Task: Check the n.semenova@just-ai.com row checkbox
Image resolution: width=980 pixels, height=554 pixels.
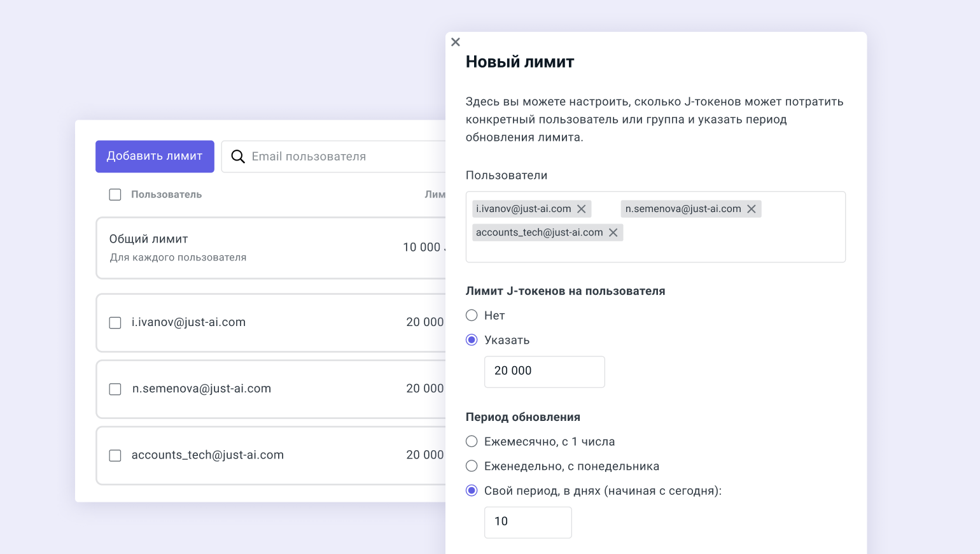Action: click(115, 389)
